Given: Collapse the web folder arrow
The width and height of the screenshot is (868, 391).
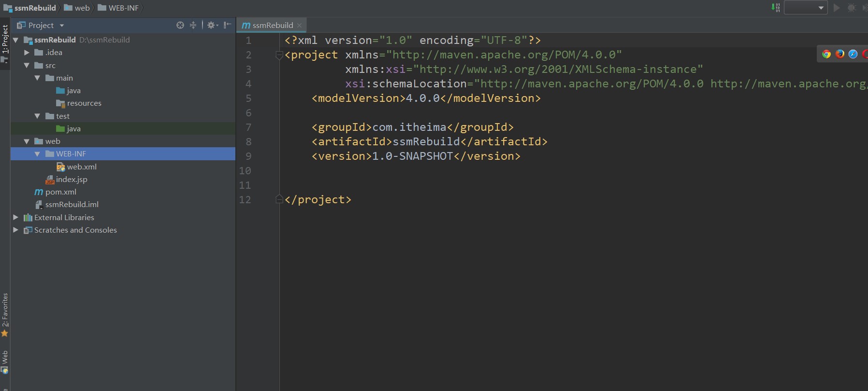Looking at the screenshot, I should point(27,141).
